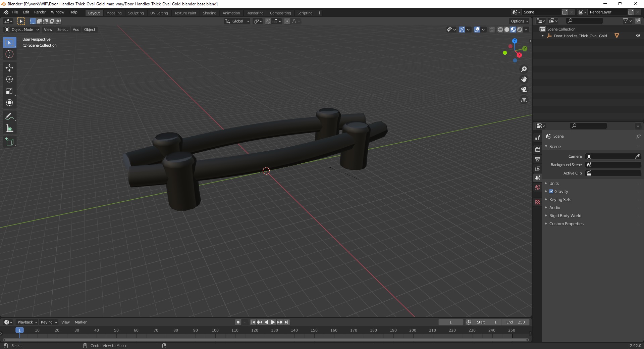The width and height of the screenshot is (644, 349).
Task: Switch to solid viewport shading
Action: pyautogui.click(x=507, y=30)
